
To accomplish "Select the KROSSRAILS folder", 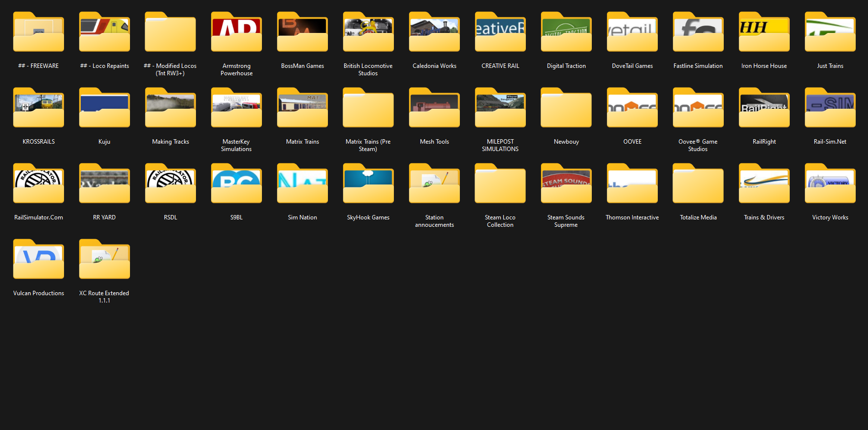I will coord(38,108).
